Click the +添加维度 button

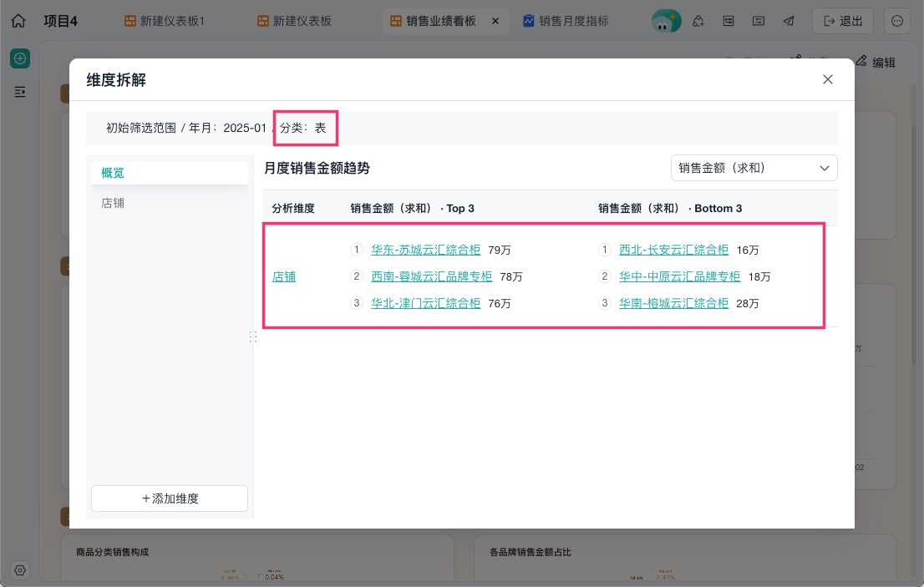coord(170,498)
